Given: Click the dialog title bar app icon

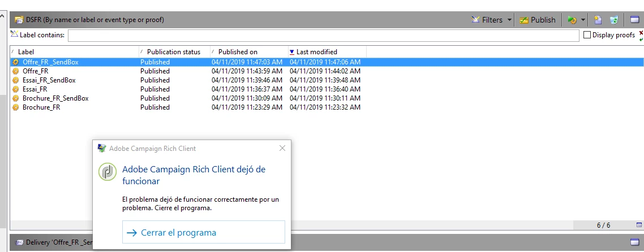Looking at the screenshot, I should 102,149.
